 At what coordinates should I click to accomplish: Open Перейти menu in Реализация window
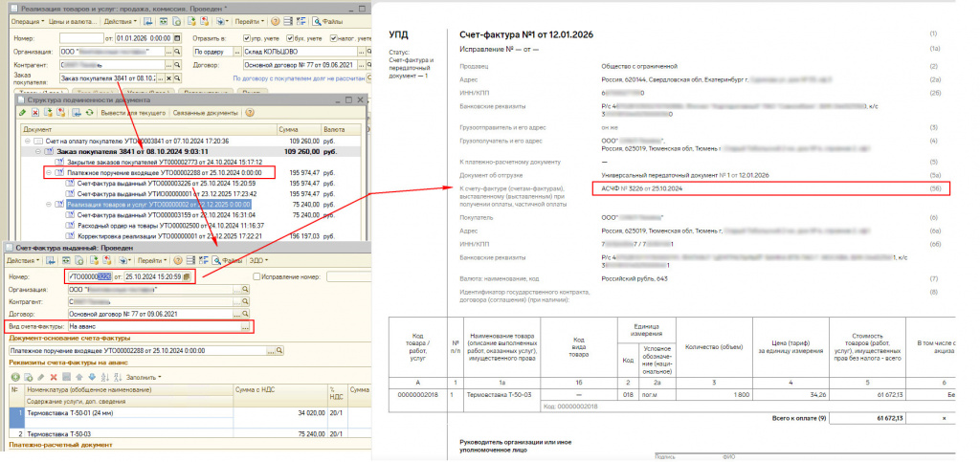click(x=250, y=21)
